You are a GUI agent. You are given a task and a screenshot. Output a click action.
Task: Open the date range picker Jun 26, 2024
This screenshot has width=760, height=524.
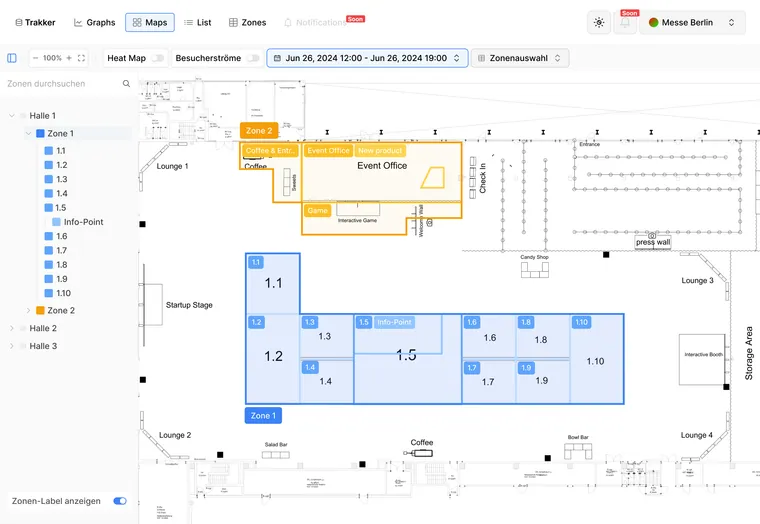pyautogui.click(x=367, y=58)
